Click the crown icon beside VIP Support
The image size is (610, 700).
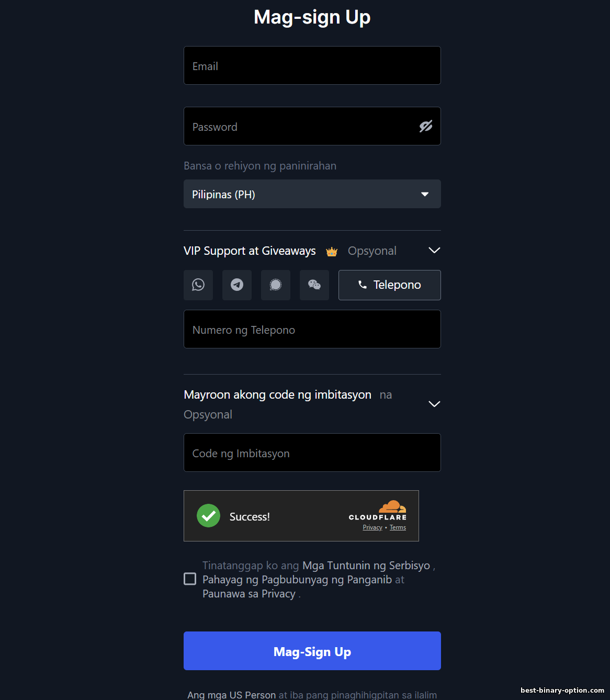point(332,252)
